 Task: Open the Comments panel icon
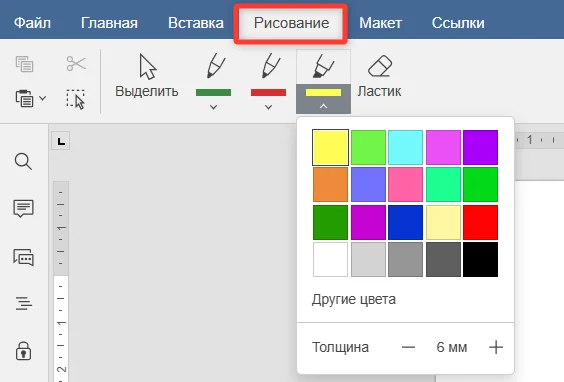point(23,208)
